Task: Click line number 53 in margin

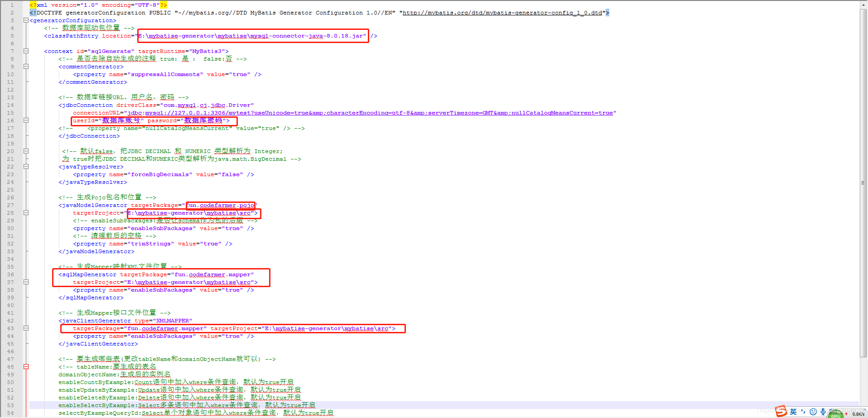Action: pyautogui.click(x=10, y=405)
